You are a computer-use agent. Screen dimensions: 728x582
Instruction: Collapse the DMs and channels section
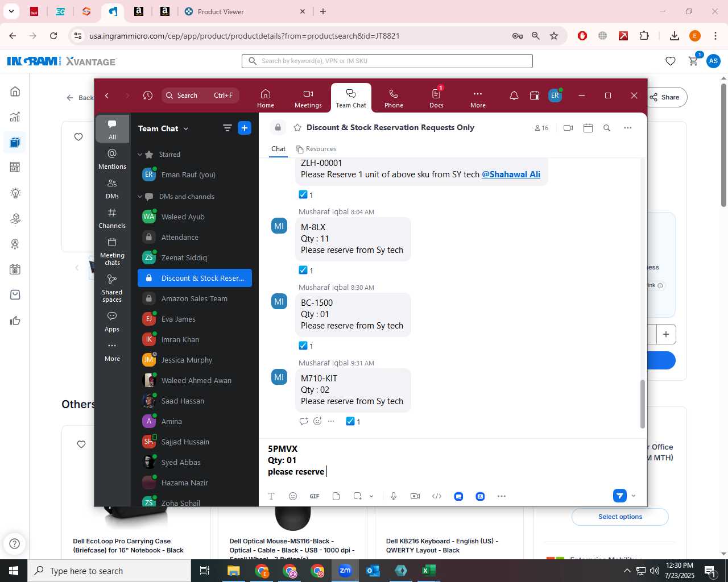tap(140, 197)
